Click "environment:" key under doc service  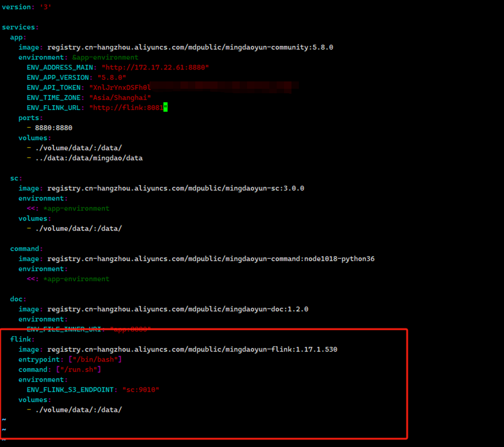tap(43, 319)
